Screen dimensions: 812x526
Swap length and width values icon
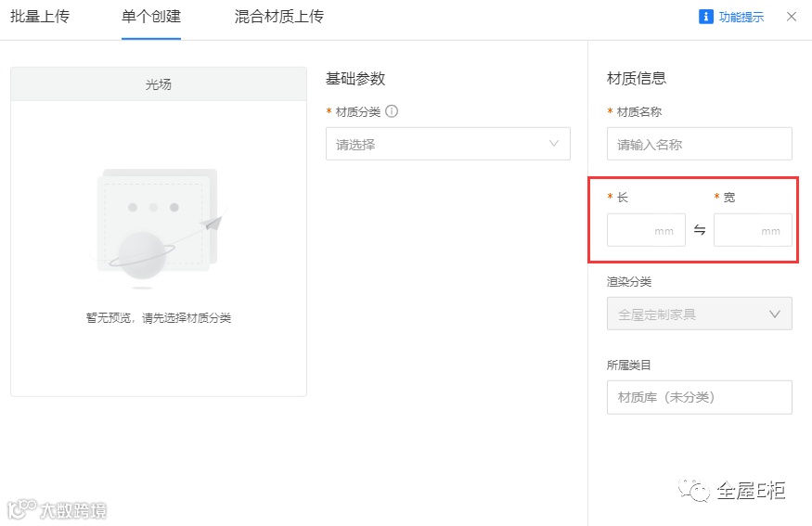(x=700, y=230)
